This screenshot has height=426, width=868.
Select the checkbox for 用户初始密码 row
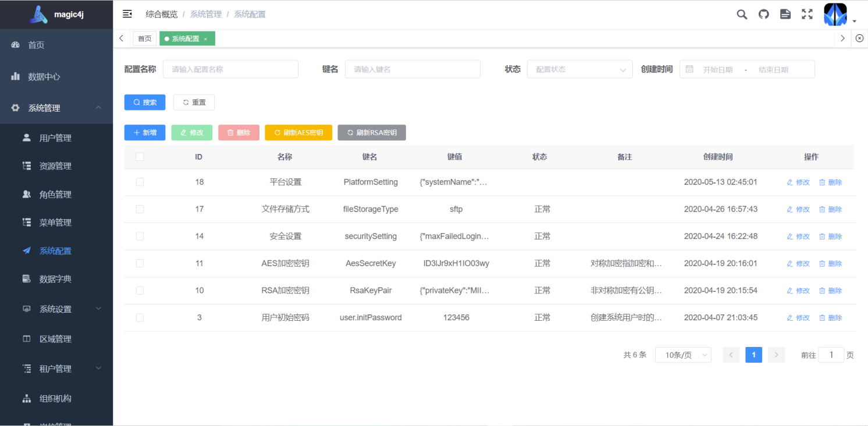coord(140,317)
